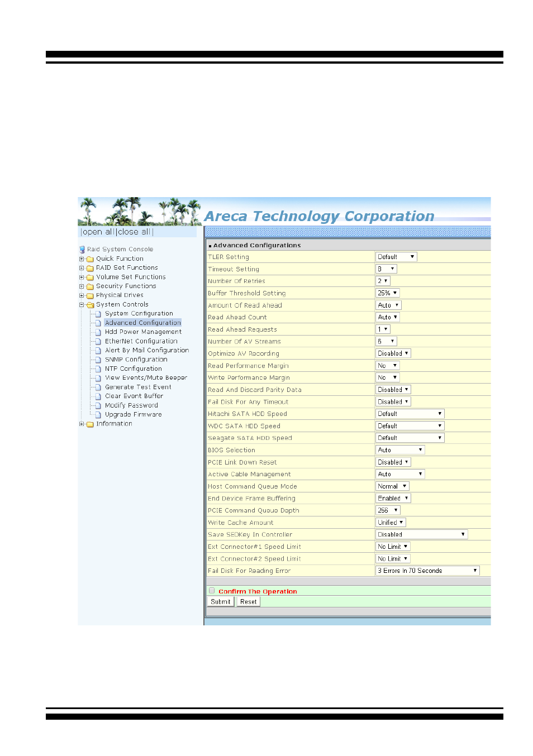Open the Optimize AV Recording dropdown
Image resolution: width=533 pixels, height=756 pixels.
point(393,354)
